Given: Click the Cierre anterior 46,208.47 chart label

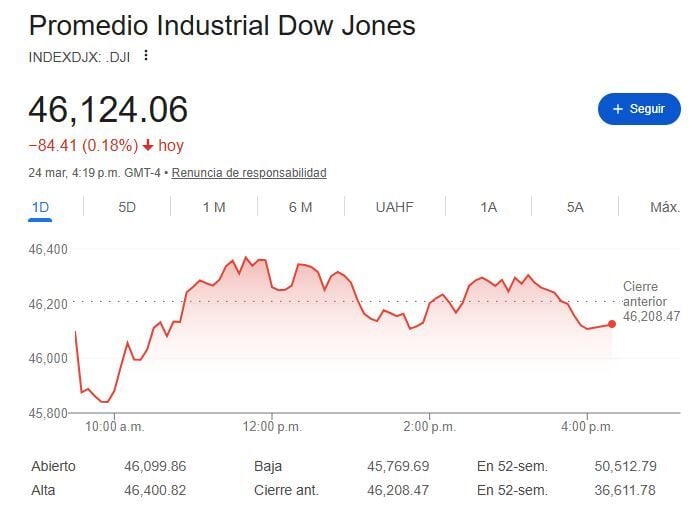Looking at the screenshot, I should 650,301.
